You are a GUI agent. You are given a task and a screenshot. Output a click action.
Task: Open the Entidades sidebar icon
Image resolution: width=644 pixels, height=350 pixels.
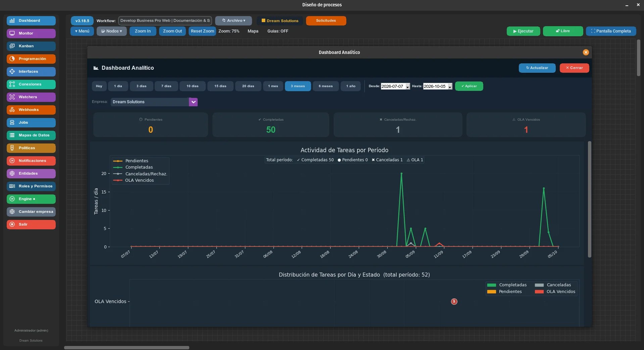point(12,173)
